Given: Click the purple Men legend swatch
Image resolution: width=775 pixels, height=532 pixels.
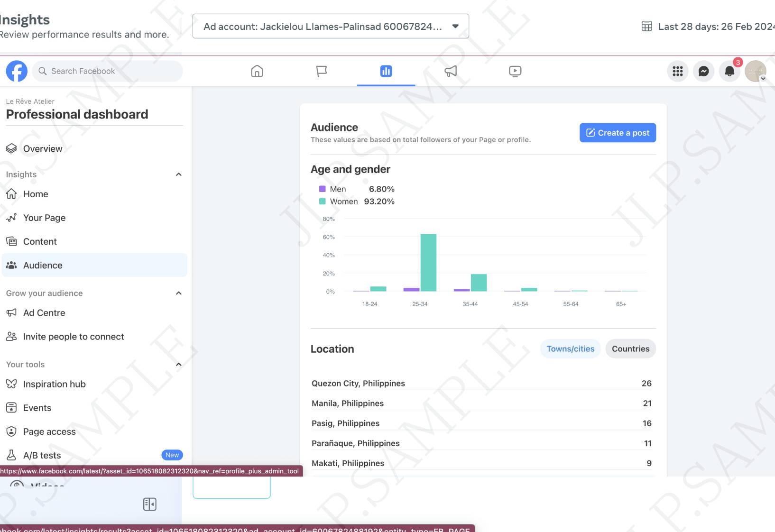Looking at the screenshot, I should (323, 189).
